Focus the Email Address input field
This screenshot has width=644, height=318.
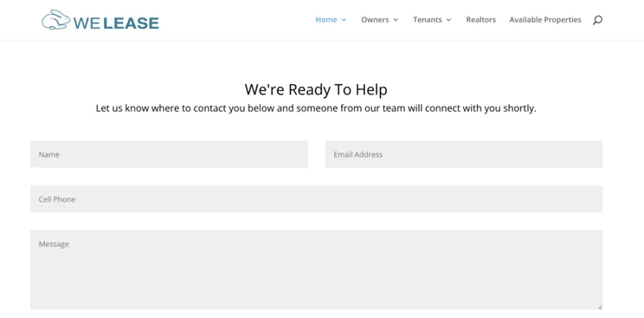464,154
